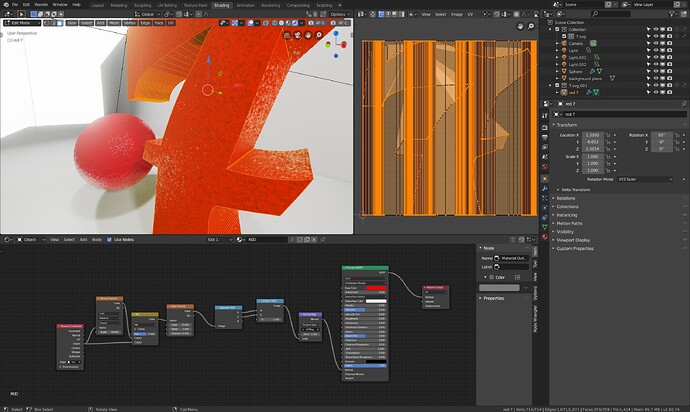
Task: Collapse the Transform panel
Action: tap(566, 125)
